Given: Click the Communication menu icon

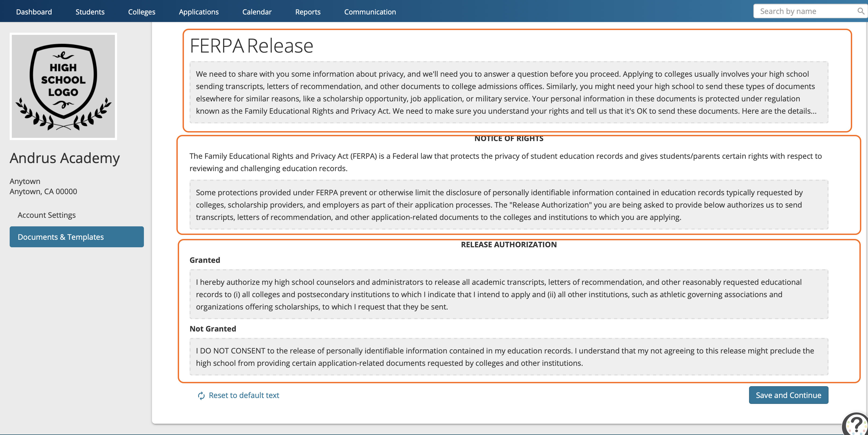Looking at the screenshot, I should click(x=370, y=12).
